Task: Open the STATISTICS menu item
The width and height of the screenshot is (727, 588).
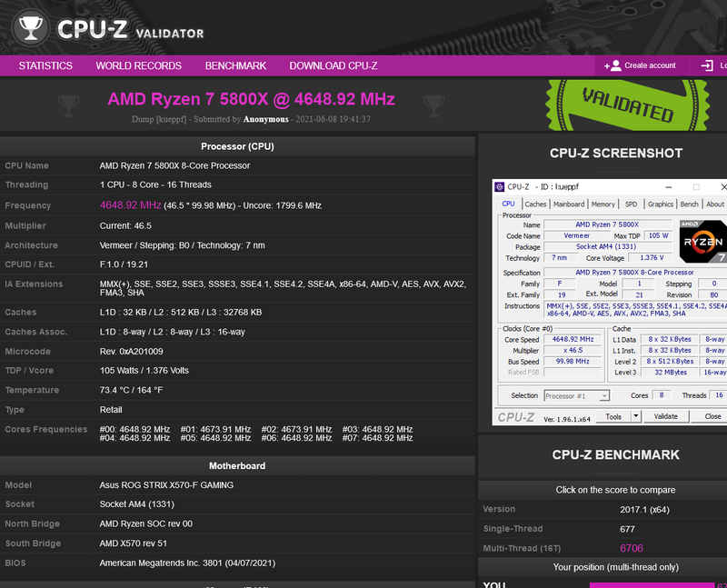Action: coord(45,65)
